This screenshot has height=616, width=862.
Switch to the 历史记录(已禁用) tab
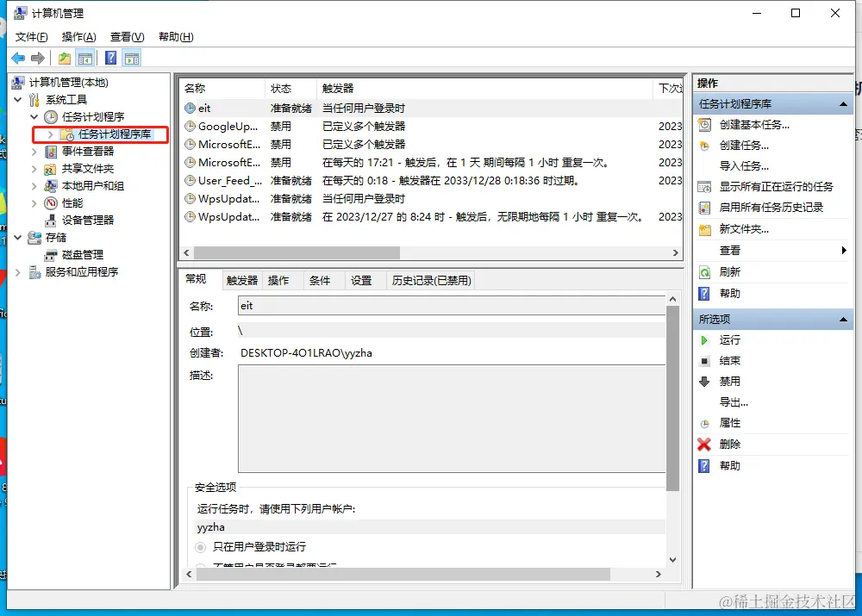[432, 281]
